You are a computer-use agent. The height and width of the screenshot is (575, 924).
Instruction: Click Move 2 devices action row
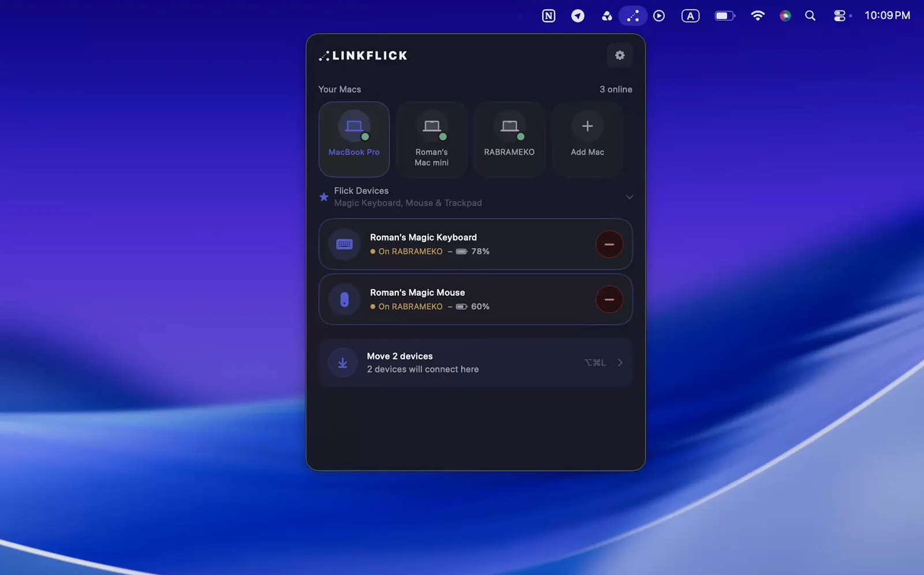pos(475,363)
